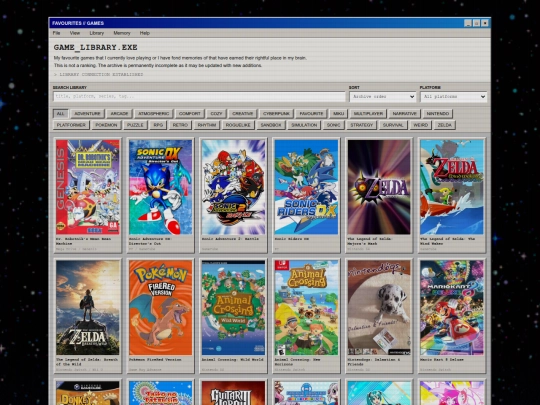
Task: Open the View menu
Action: pyautogui.click(x=75, y=33)
